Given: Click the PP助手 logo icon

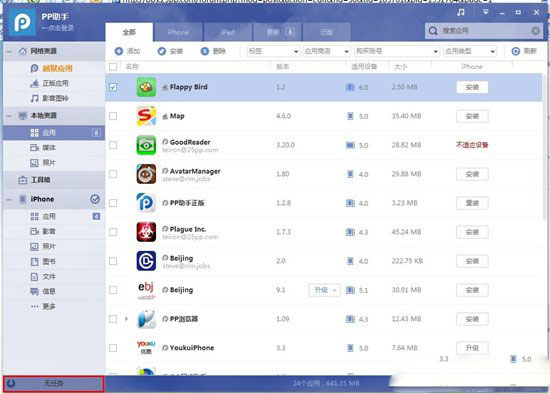Looking at the screenshot, I should pyautogui.click(x=22, y=22).
